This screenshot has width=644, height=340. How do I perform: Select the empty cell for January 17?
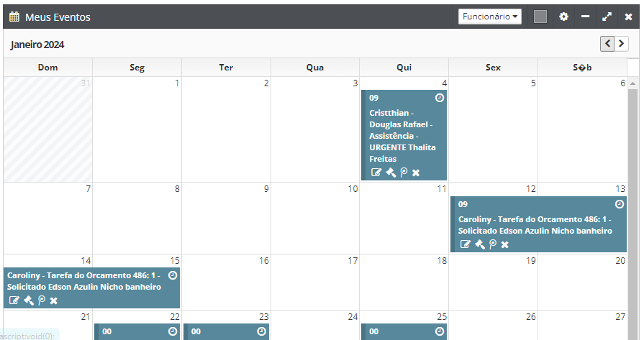315,284
